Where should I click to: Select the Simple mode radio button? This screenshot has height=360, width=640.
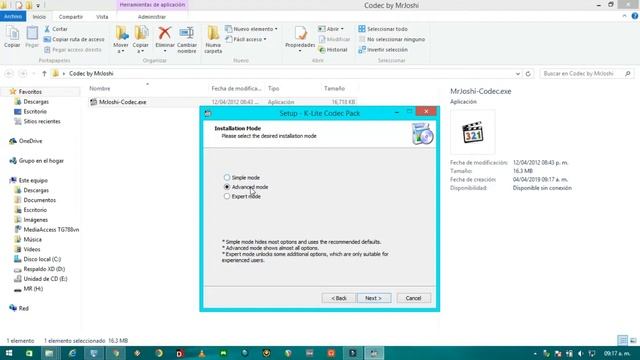(x=227, y=178)
